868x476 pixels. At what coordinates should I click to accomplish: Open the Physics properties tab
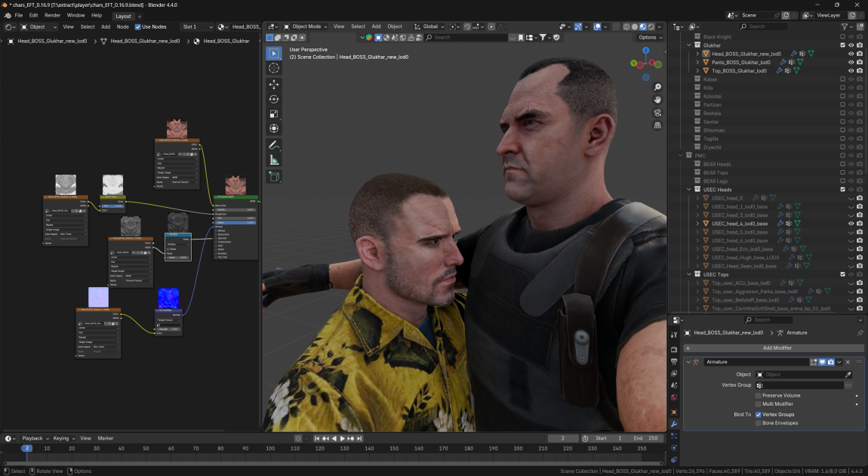point(674,448)
